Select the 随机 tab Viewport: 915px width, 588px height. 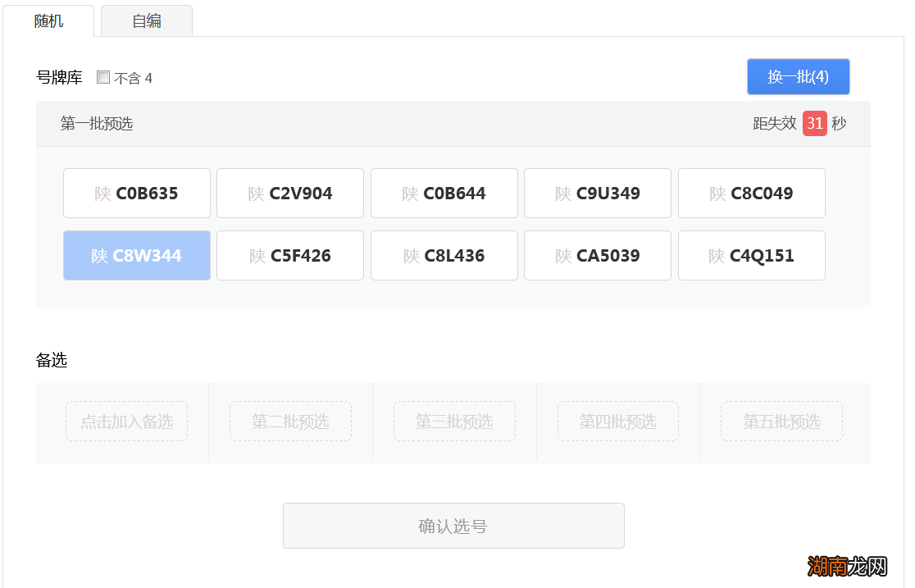[x=48, y=21]
